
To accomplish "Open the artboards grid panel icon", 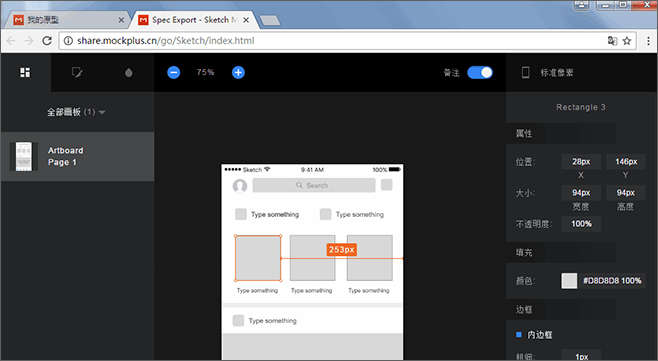I will [x=25, y=73].
